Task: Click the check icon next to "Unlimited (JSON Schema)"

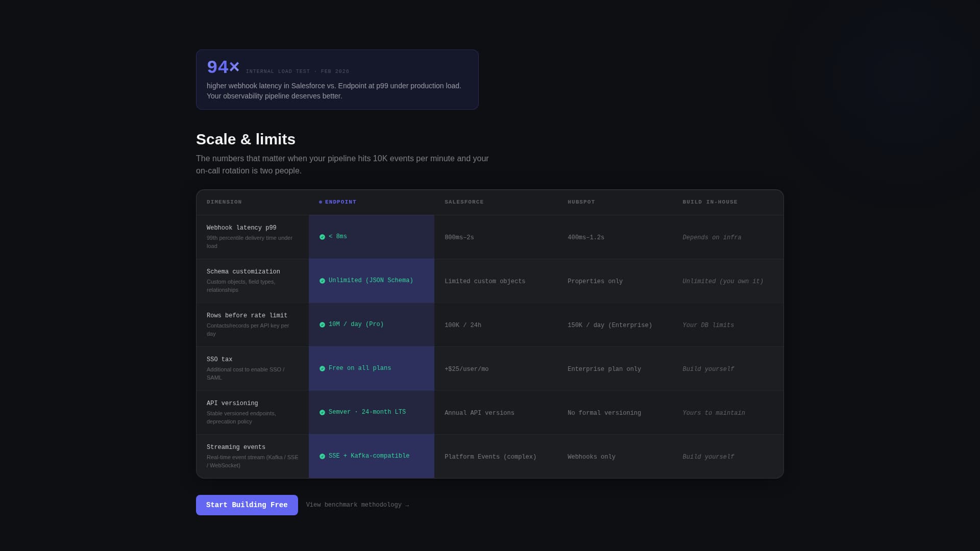Action: point(322,281)
